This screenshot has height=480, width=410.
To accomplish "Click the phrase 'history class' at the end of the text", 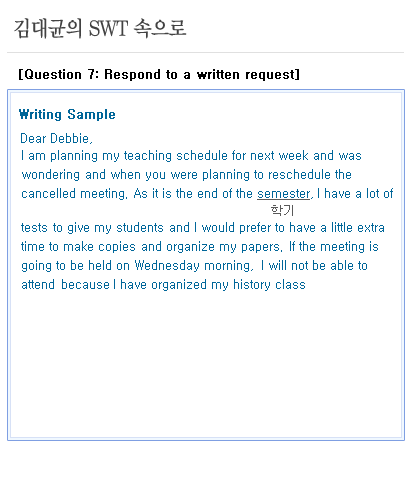I will [269, 285].
